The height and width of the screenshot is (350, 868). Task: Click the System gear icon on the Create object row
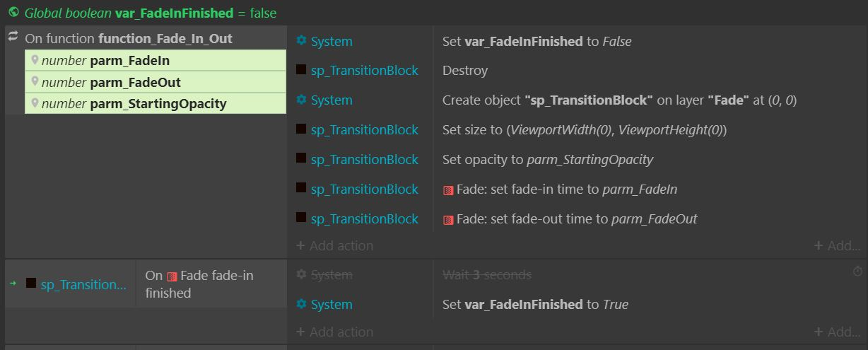coord(302,100)
